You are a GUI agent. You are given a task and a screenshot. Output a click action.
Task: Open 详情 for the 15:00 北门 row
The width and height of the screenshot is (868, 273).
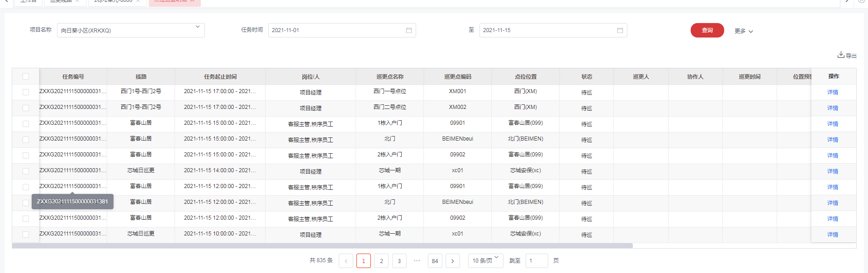point(833,140)
